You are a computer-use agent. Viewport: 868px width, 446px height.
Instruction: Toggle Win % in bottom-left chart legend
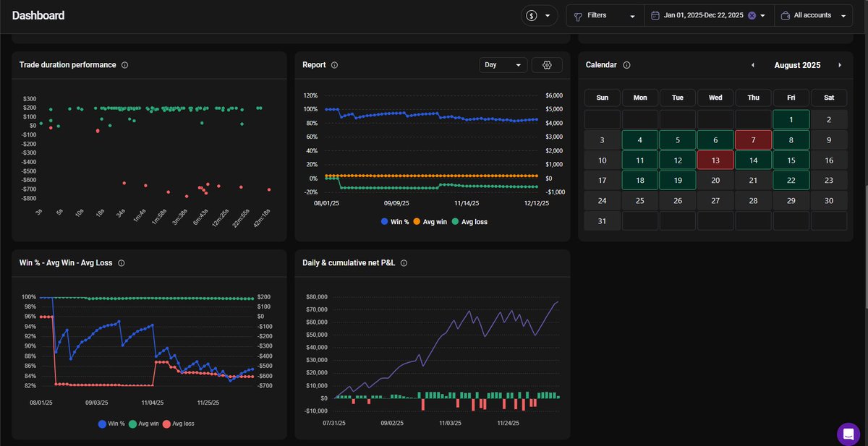click(111, 424)
